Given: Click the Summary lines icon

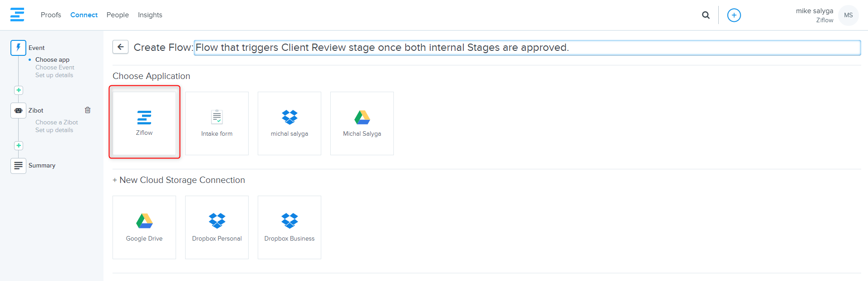Looking at the screenshot, I should [18, 166].
